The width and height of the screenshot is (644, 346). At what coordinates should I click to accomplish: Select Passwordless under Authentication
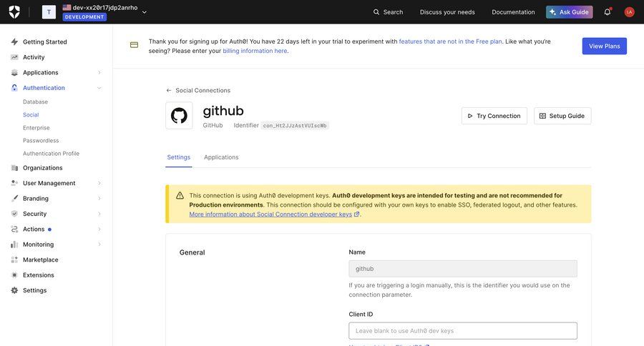[x=41, y=140]
